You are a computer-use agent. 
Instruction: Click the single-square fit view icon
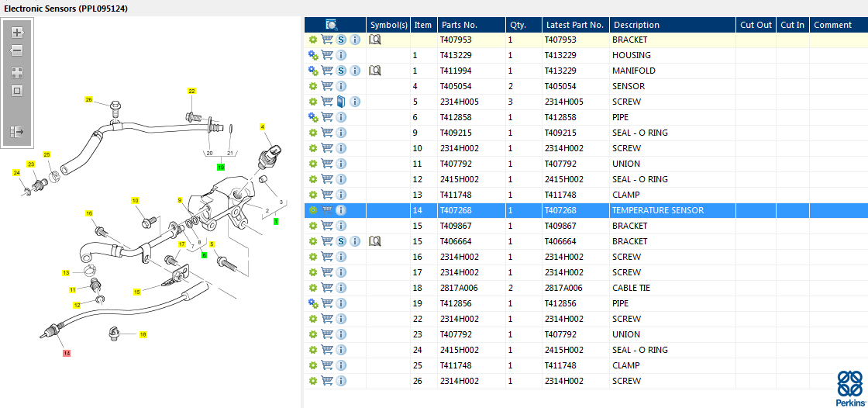[x=17, y=91]
